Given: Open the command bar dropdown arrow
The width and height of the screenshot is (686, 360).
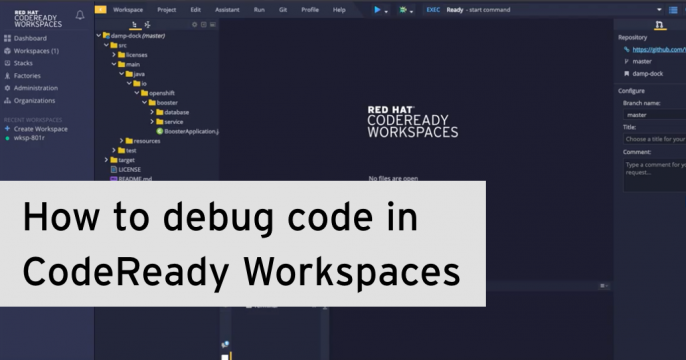Looking at the screenshot, I should [x=659, y=10].
